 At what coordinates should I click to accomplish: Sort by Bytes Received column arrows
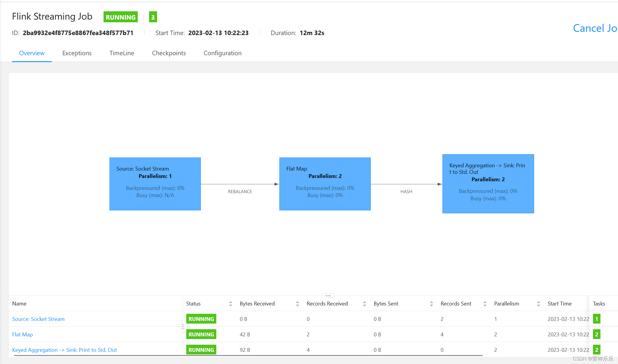tap(298, 304)
